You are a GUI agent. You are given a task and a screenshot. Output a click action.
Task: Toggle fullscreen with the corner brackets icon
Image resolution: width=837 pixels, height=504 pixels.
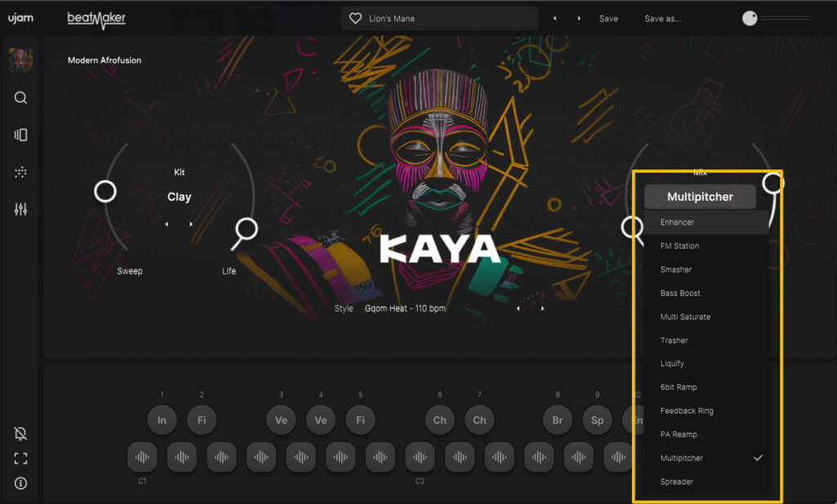(x=21, y=458)
